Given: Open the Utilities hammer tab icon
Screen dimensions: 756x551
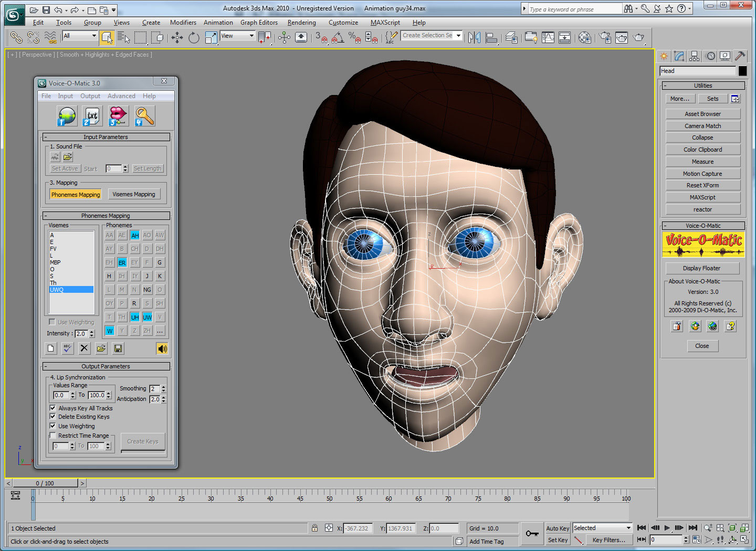Looking at the screenshot, I should [740, 56].
